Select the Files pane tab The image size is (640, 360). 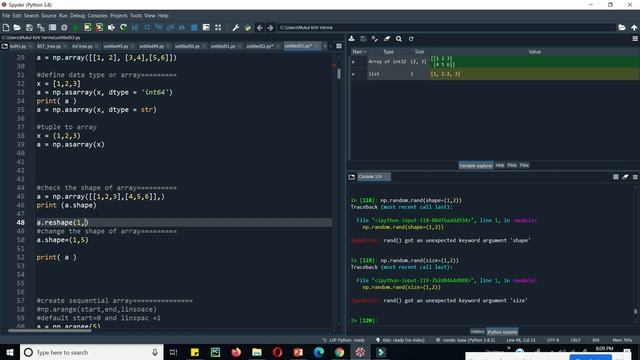click(x=524, y=165)
